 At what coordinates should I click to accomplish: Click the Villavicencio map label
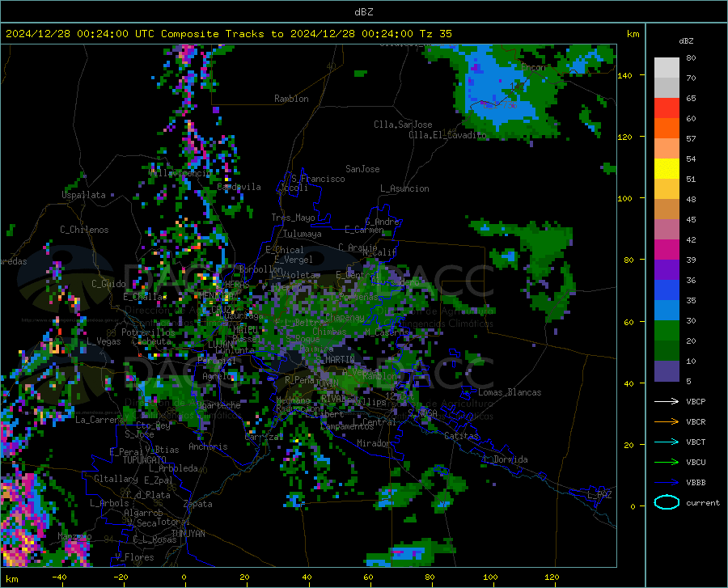pos(180,173)
